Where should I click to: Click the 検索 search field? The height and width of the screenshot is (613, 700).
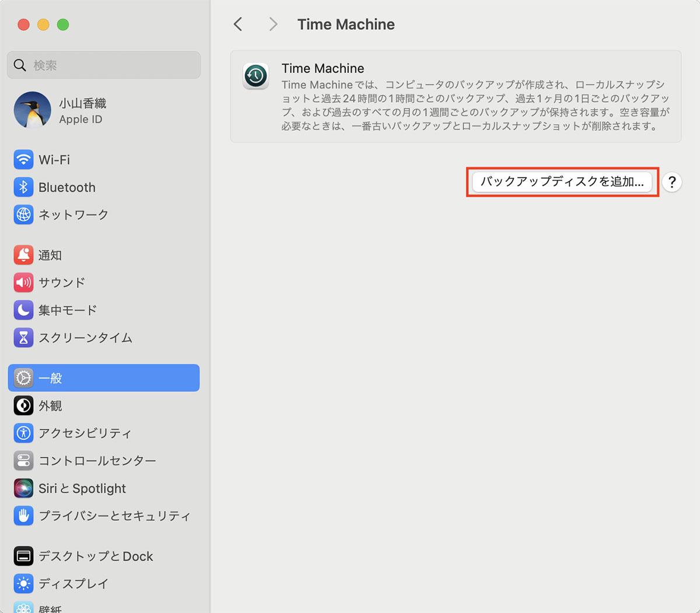pos(104,65)
